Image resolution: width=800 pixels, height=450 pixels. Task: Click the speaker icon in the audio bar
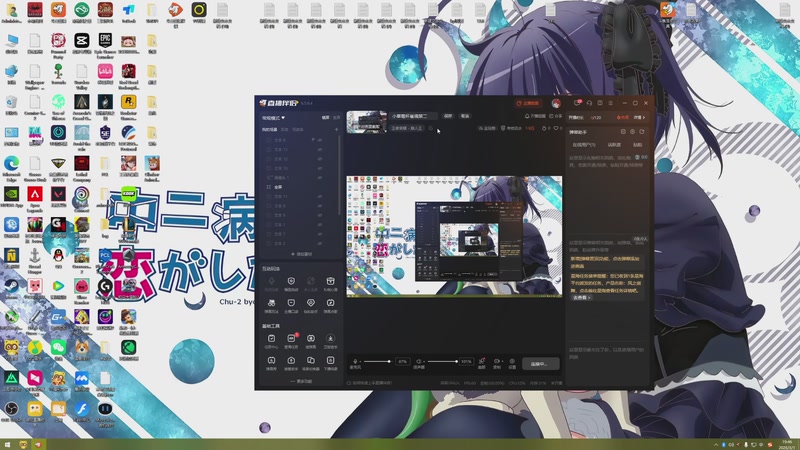[419, 362]
